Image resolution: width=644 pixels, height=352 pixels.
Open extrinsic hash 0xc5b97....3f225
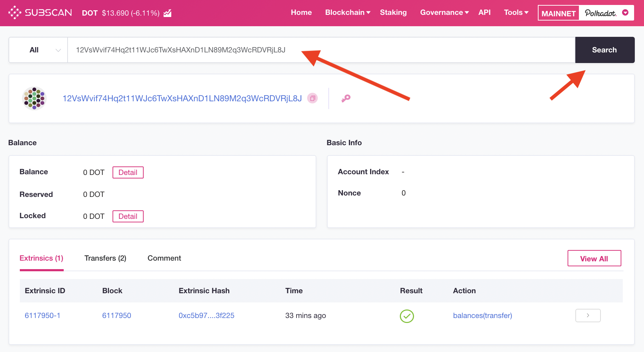207,315
